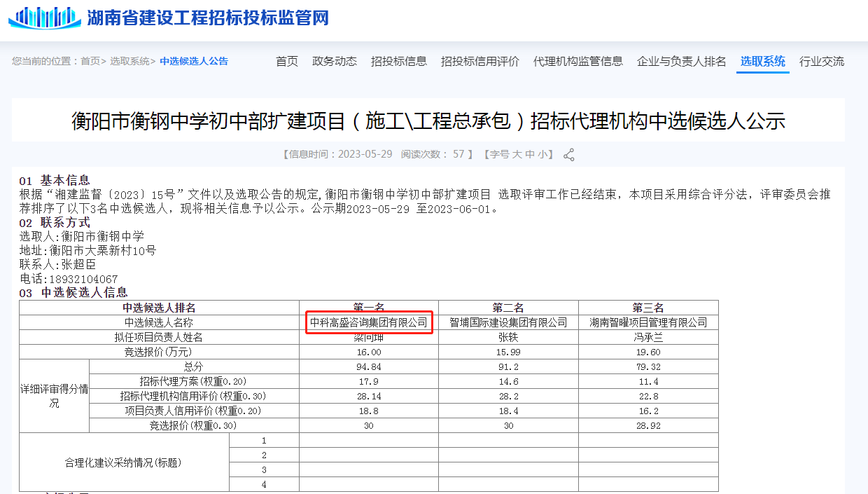Select second candidate 智埔国际建设集团有限公司

coord(508,322)
